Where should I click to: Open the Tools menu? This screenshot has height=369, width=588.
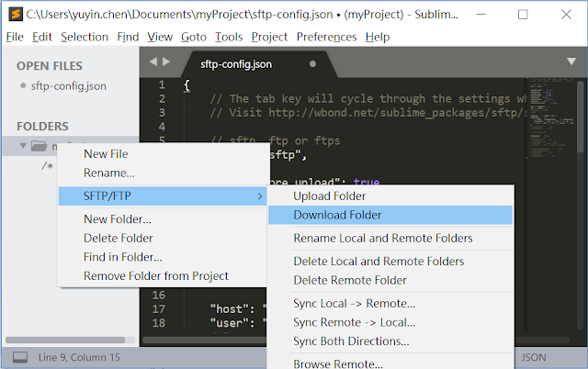click(x=229, y=37)
